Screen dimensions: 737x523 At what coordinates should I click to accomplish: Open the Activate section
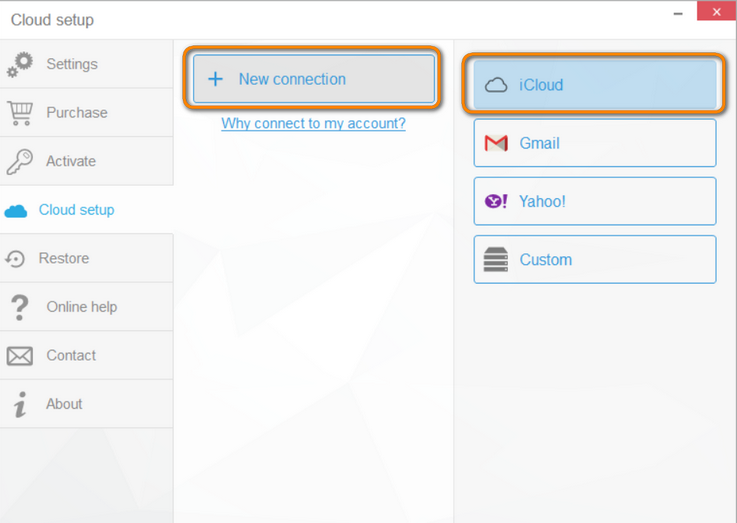[x=86, y=161]
